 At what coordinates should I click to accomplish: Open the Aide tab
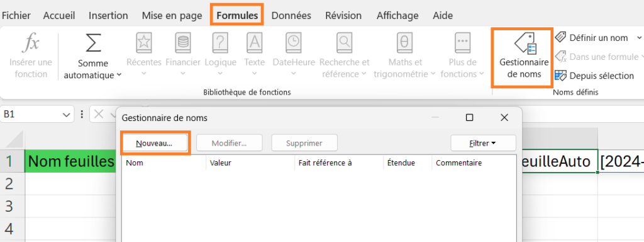click(443, 16)
